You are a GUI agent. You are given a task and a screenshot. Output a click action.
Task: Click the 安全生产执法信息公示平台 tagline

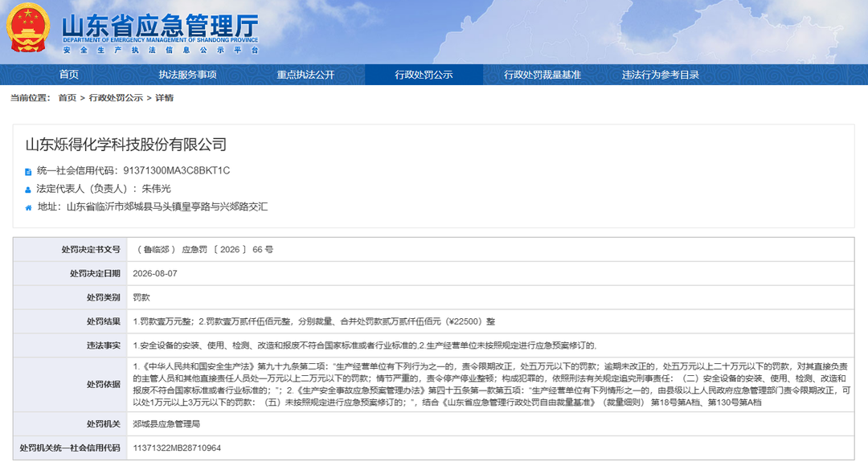[160, 50]
